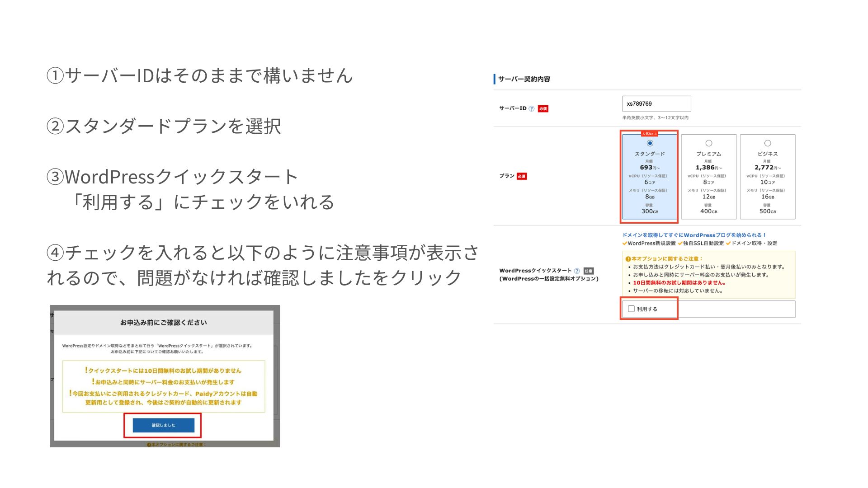Viewport: 868px width, 488px height.
Task: Click the 任意 badge beside WordPressクイックスタート
Action: coord(589,271)
